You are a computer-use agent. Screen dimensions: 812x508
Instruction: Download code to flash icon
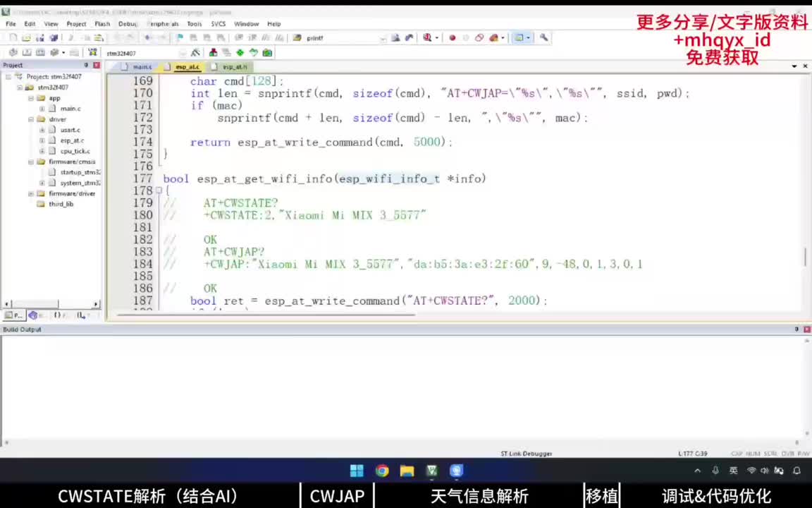[x=93, y=53]
